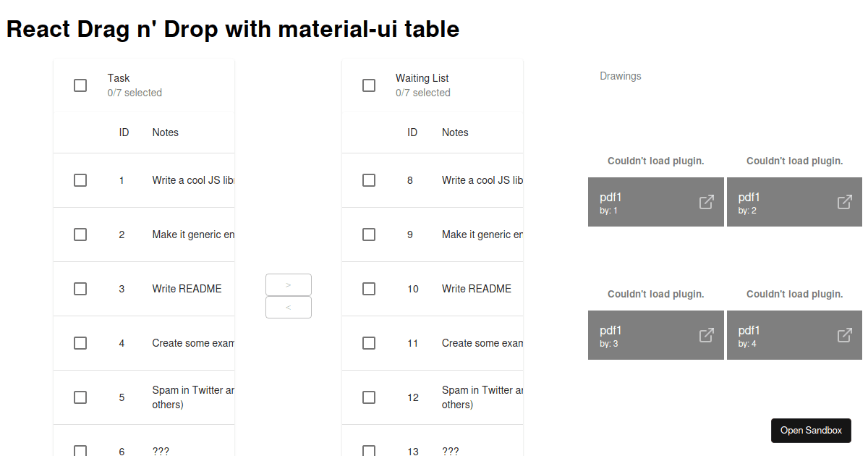
Task: Open pdf1 by: 3 in new tab
Action: [x=706, y=336]
